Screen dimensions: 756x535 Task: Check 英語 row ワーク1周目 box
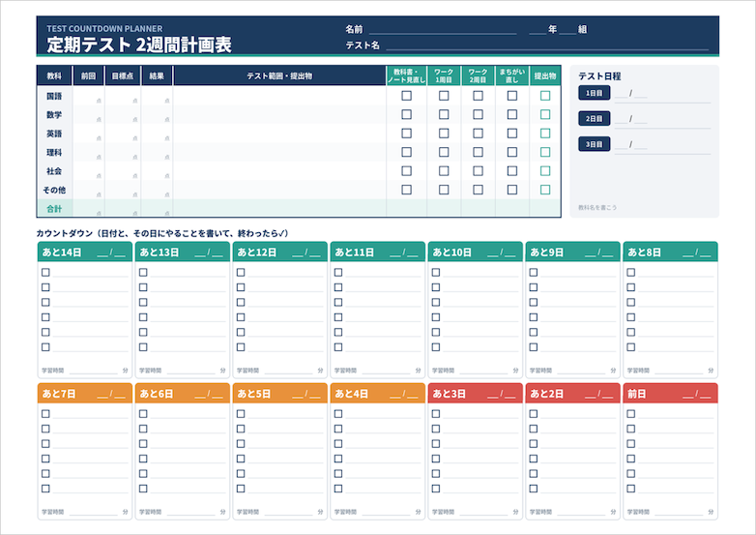[444, 134]
